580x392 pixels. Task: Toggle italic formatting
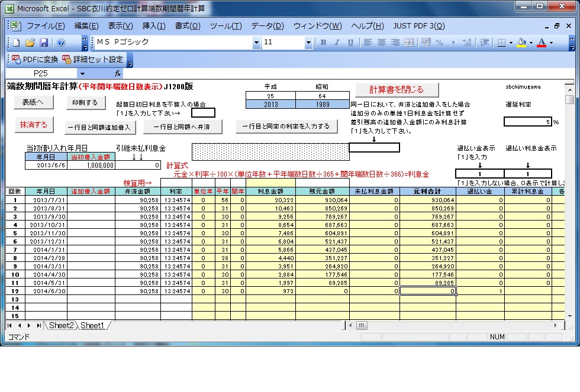coord(337,43)
